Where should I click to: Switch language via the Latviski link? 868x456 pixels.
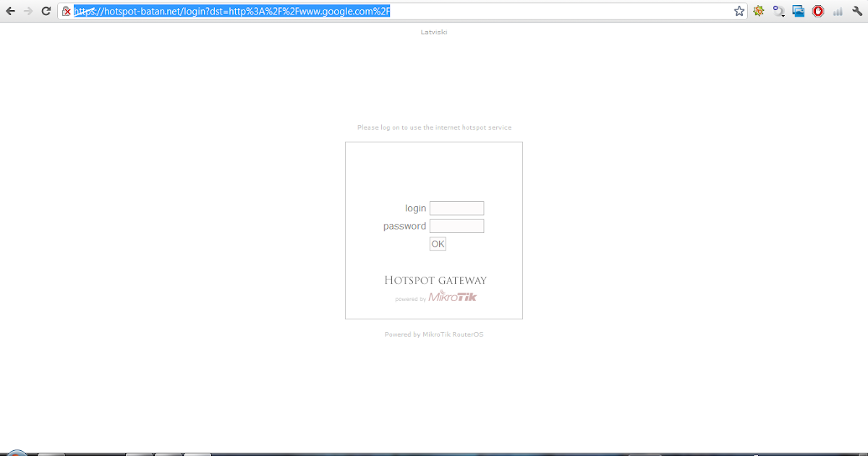[x=434, y=32]
